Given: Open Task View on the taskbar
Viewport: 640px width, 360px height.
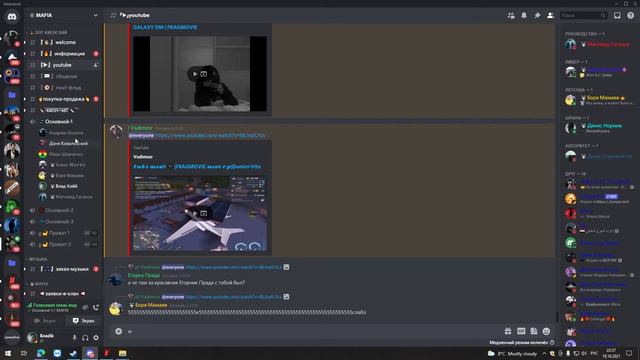Looking at the screenshot, I should click(x=24, y=353).
